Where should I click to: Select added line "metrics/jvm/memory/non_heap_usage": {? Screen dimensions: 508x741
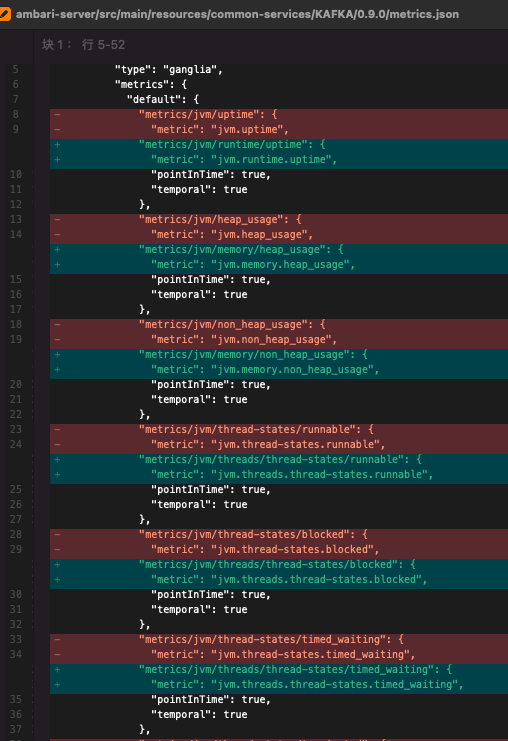(279, 355)
